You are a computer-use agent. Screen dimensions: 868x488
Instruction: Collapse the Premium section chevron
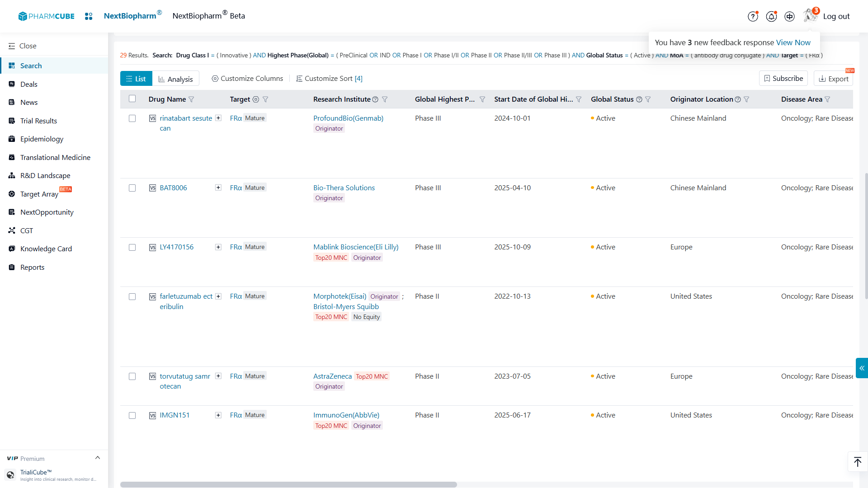98,458
